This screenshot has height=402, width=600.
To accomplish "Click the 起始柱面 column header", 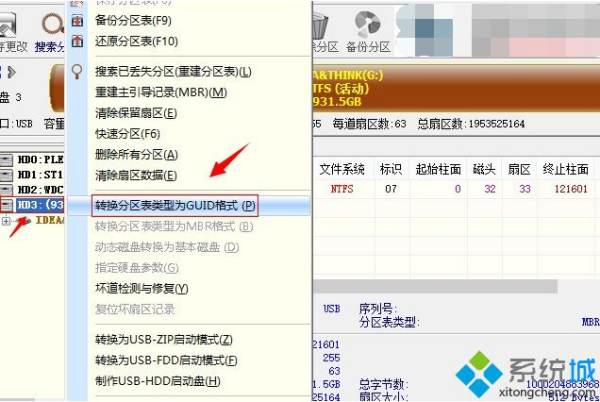I will tap(439, 169).
